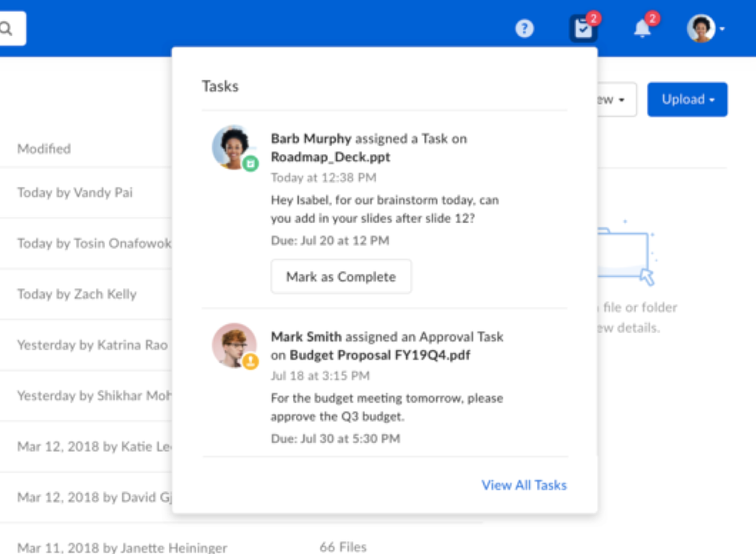
Task: Click the help question mark icon
Action: tap(525, 28)
